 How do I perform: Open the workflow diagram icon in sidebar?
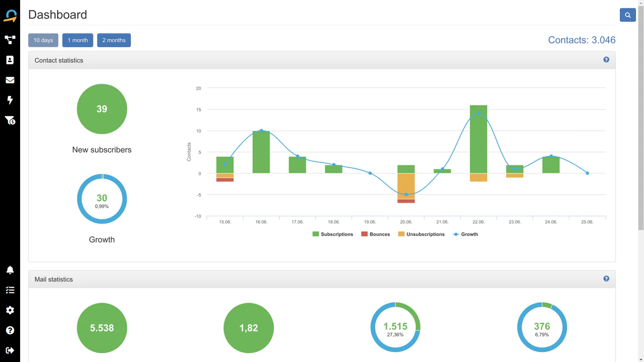(x=10, y=40)
